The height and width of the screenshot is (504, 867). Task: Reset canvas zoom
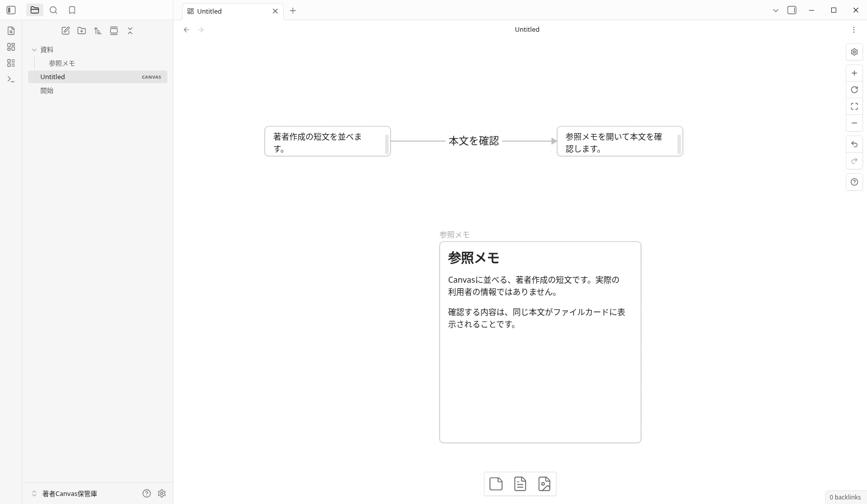click(x=854, y=90)
